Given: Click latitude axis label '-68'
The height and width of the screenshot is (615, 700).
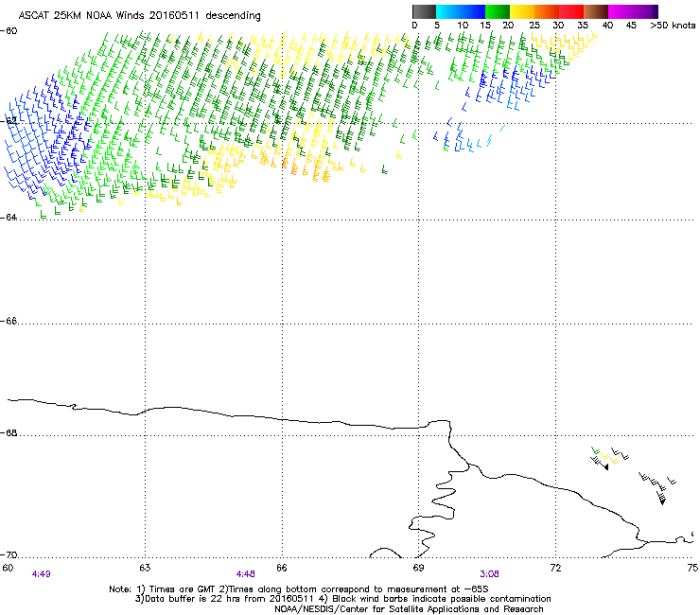Looking at the screenshot, I should [x=9, y=432].
